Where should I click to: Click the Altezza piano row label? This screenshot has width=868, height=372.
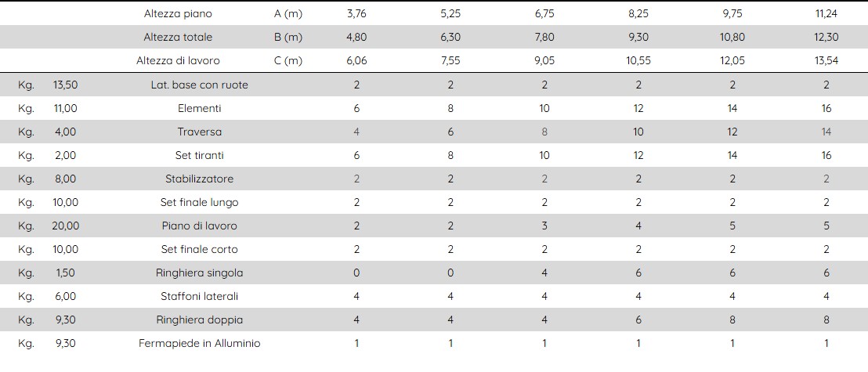click(x=178, y=14)
